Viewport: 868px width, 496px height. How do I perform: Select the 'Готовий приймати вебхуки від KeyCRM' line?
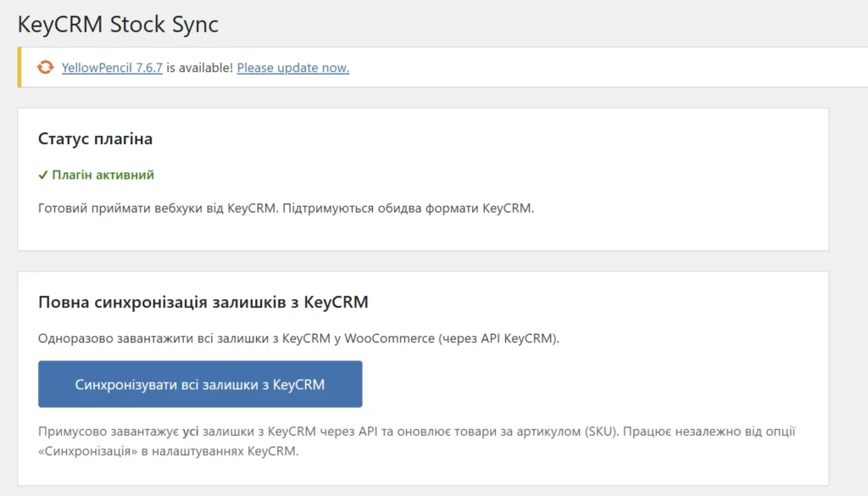286,208
